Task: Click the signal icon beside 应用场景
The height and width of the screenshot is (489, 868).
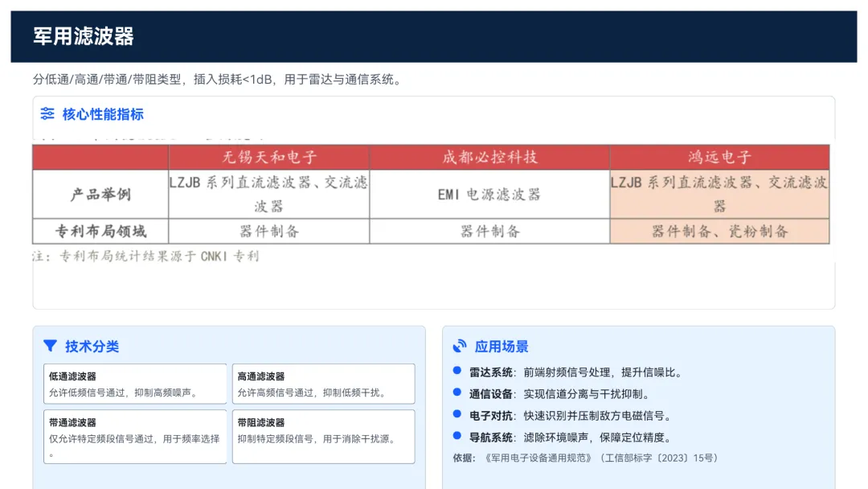Action: (x=460, y=346)
